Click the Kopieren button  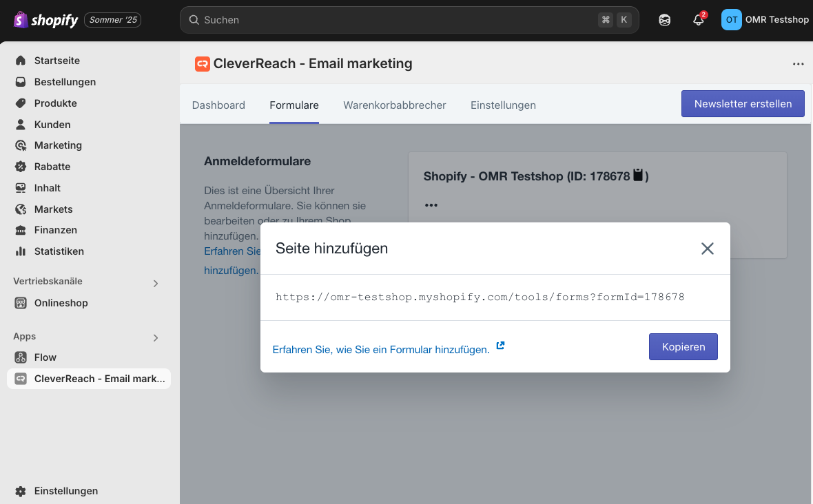click(x=683, y=346)
